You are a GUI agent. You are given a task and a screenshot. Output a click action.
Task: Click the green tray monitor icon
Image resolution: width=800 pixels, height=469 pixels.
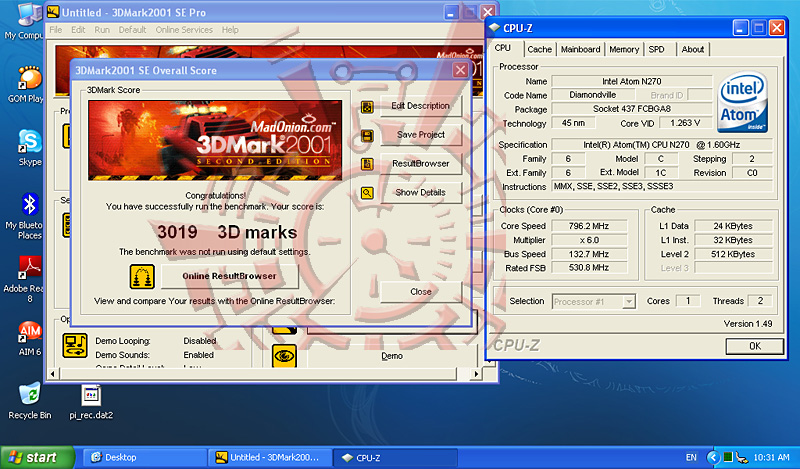click(x=728, y=457)
